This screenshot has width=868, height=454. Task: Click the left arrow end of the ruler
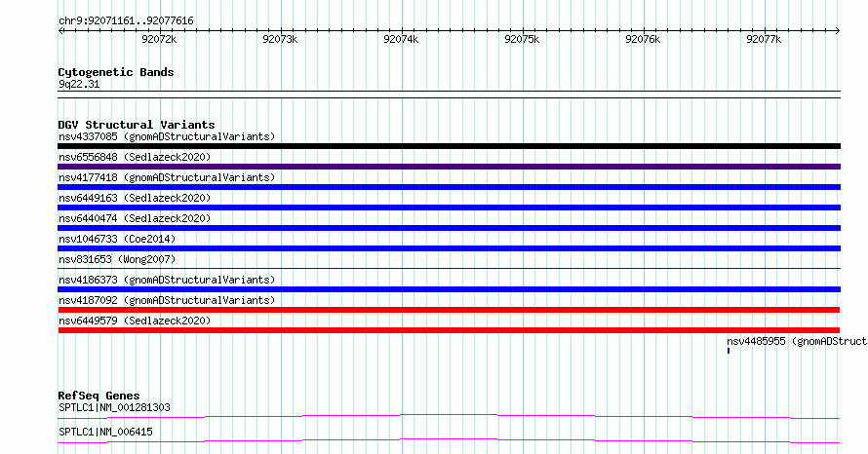[60, 31]
